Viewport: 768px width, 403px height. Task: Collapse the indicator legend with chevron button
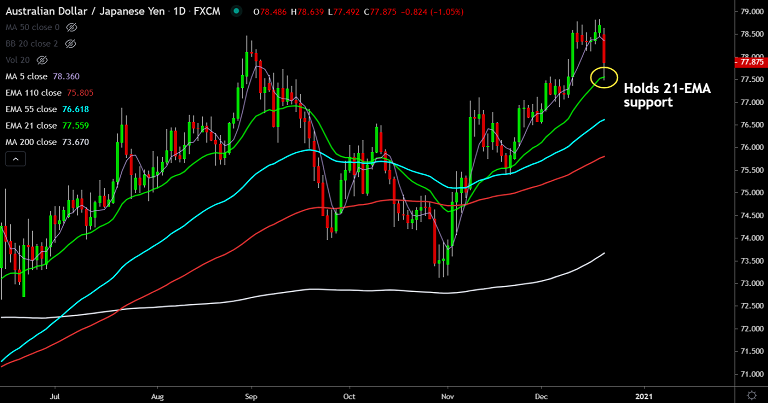click(x=15, y=159)
